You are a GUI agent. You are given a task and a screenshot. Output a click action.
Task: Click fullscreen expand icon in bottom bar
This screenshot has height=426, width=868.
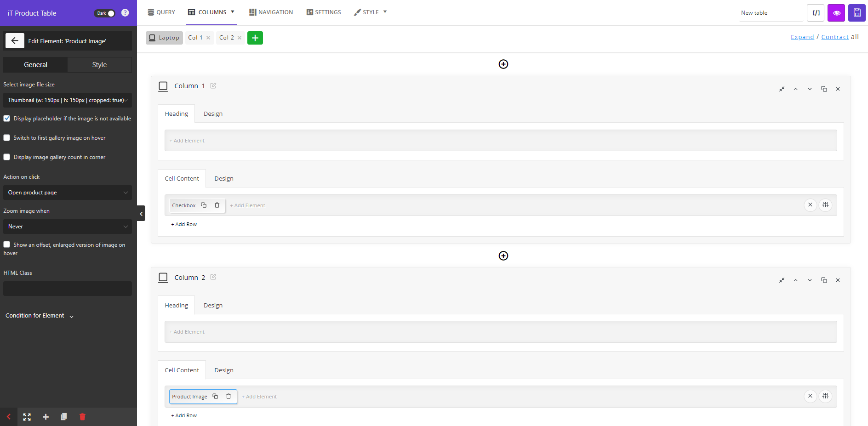coord(27,417)
